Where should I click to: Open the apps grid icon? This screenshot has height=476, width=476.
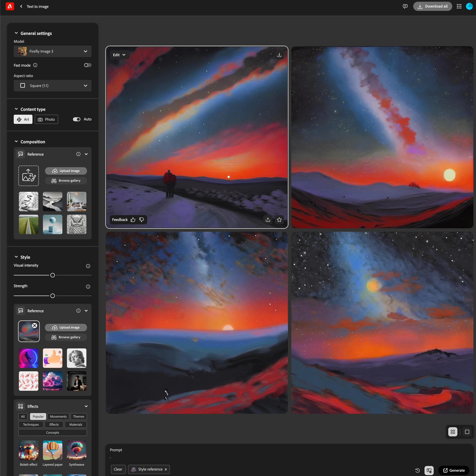pos(459,6)
